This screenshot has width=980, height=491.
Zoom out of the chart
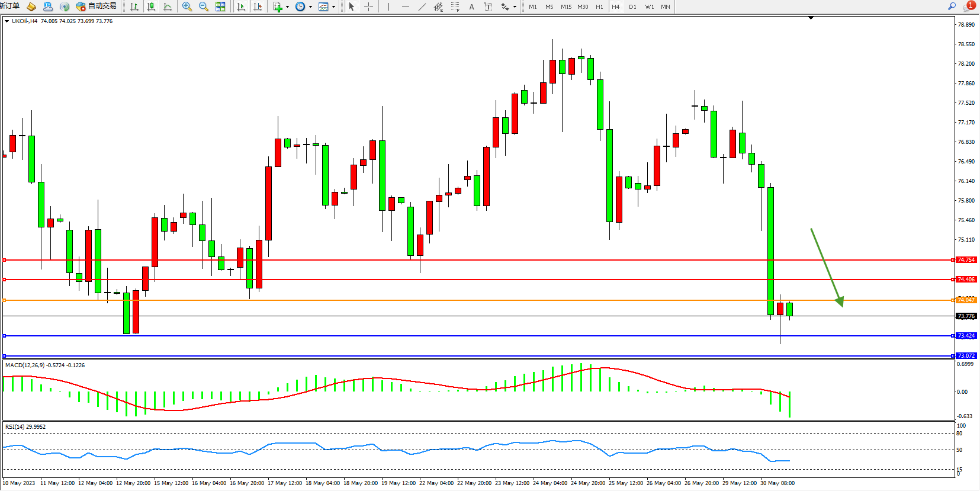tap(204, 7)
